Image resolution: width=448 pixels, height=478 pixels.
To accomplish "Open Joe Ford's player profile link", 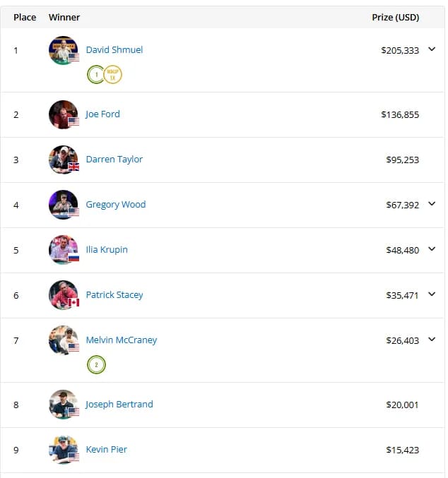I will [103, 114].
